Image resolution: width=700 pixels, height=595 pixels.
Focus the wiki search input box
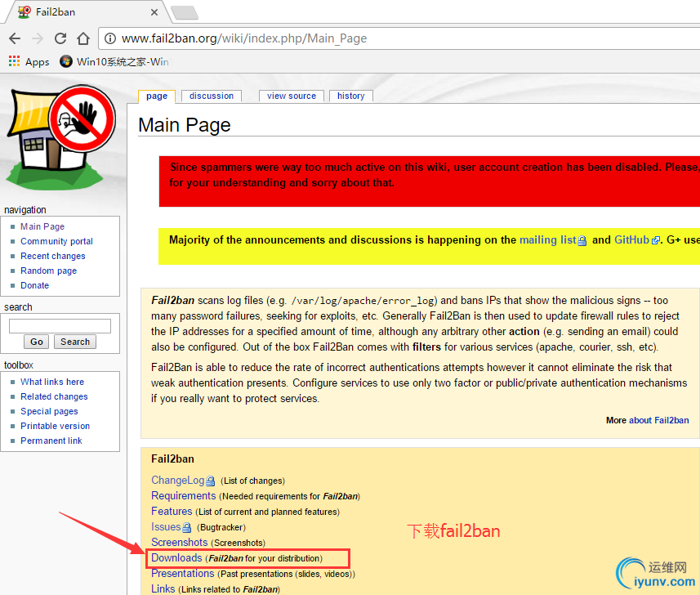click(x=60, y=326)
